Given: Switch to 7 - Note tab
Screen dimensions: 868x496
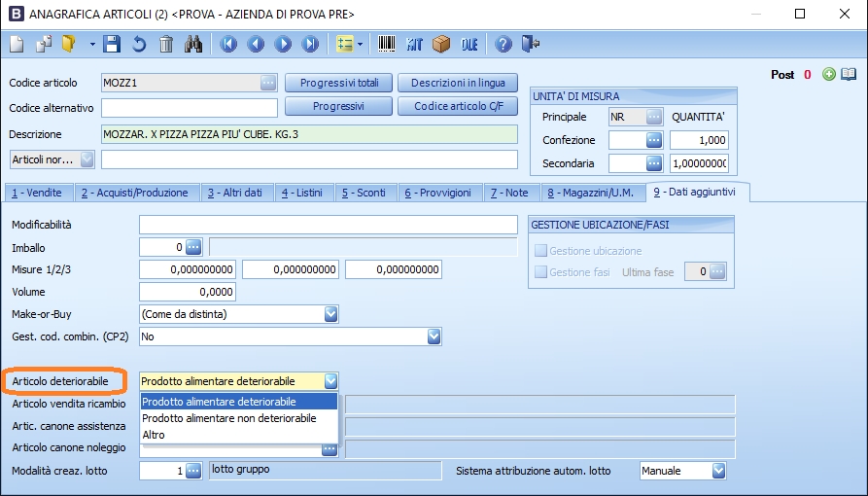Looking at the screenshot, I should [510, 193].
